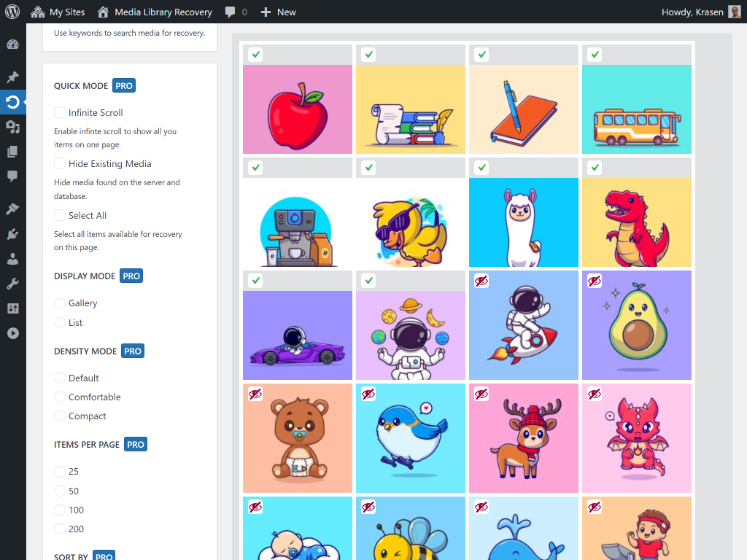Select Compact density mode
Image resolution: width=747 pixels, height=560 pixels.
coord(58,416)
